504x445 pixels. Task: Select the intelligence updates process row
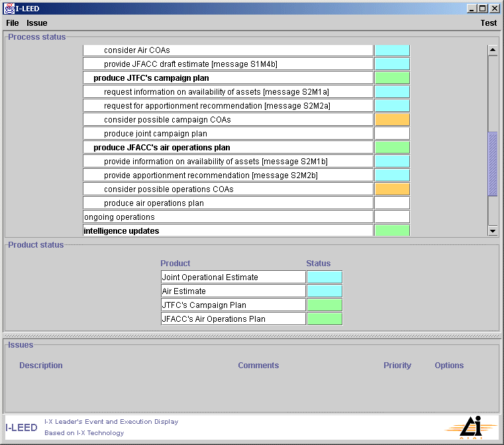(x=228, y=231)
